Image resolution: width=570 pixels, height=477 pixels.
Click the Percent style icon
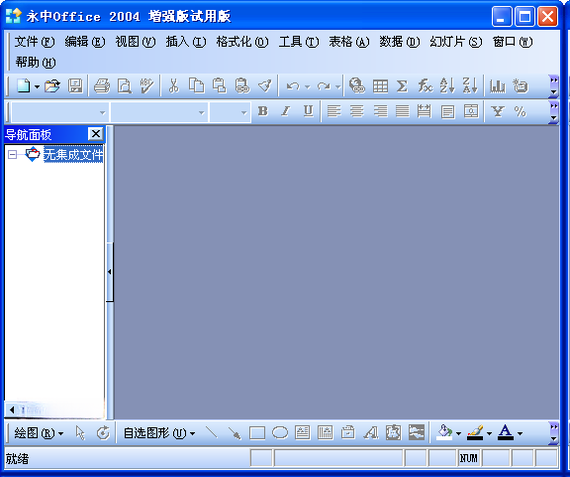520,111
